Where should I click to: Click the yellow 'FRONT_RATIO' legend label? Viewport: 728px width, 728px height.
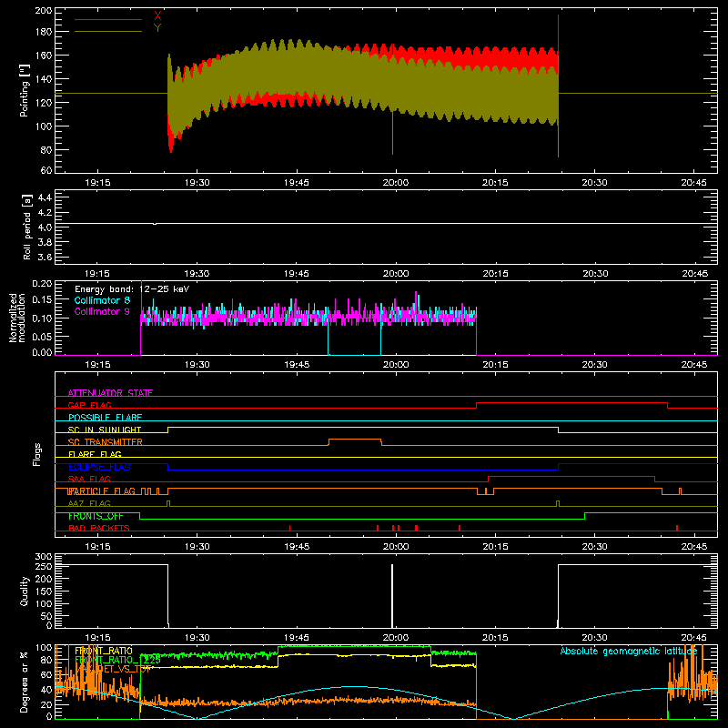[104, 651]
